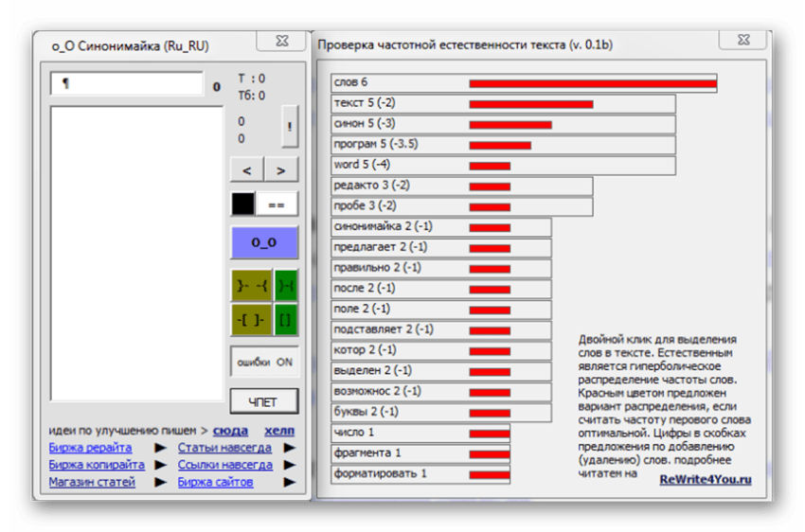Open the 'Биржа сайтов' link
The image size is (805, 532).
pos(215,482)
